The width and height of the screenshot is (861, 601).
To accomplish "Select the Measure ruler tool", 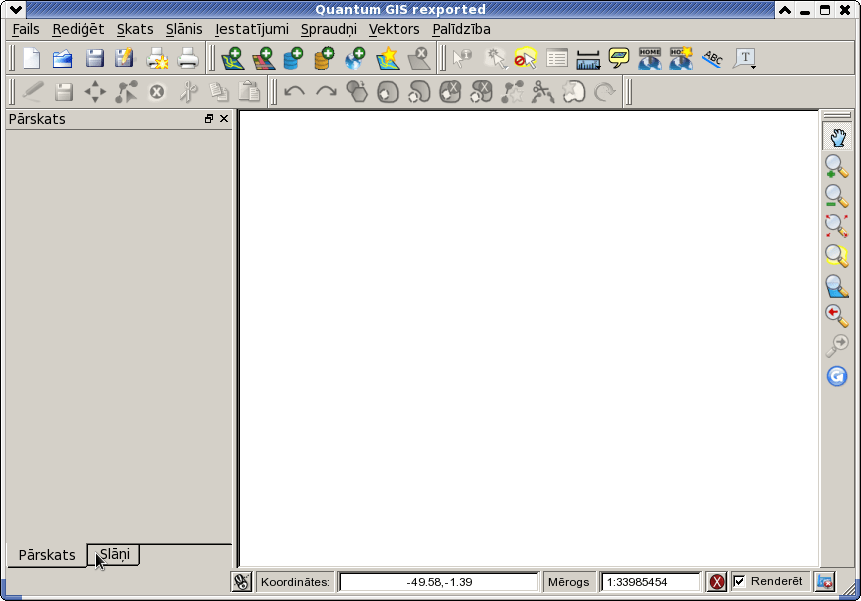I will [x=588, y=59].
